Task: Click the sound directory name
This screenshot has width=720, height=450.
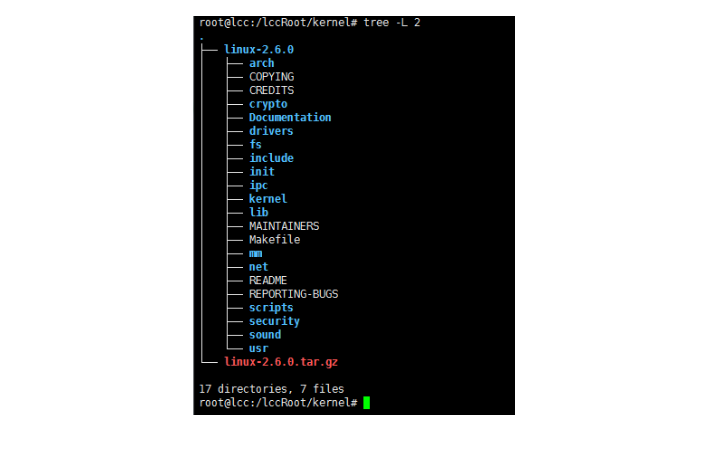Action: [x=265, y=335]
